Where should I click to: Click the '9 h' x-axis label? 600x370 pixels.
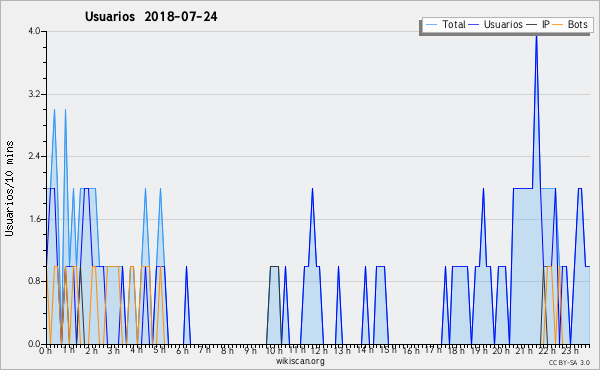tap(251, 351)
